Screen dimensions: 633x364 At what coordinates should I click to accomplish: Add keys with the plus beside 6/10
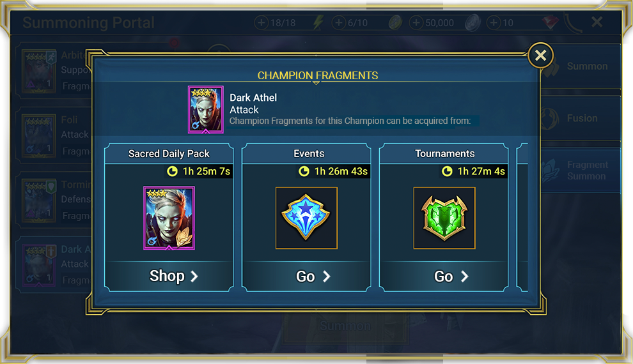(x=339, y=22)
